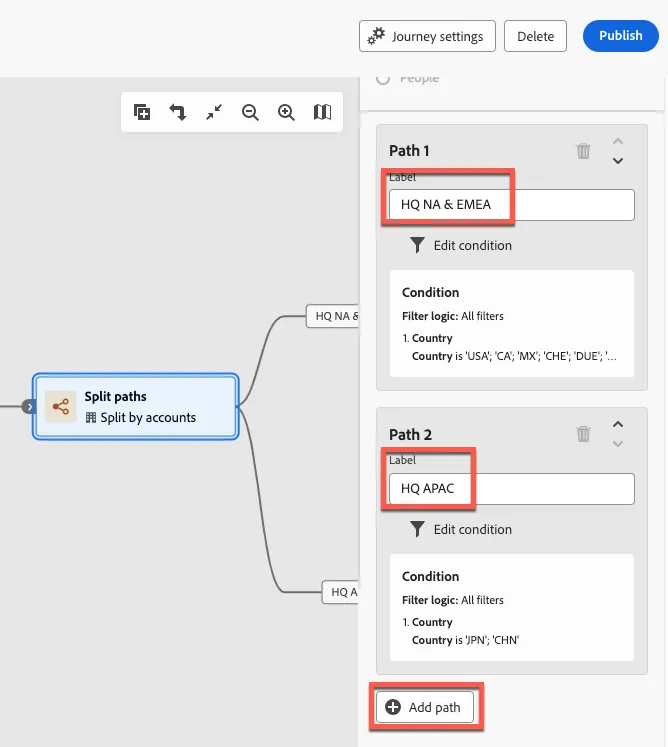Delete Path 2 with trash icon
Image resolution: width=668 pixels, height=747 pixels.
(x=584, y=434)
